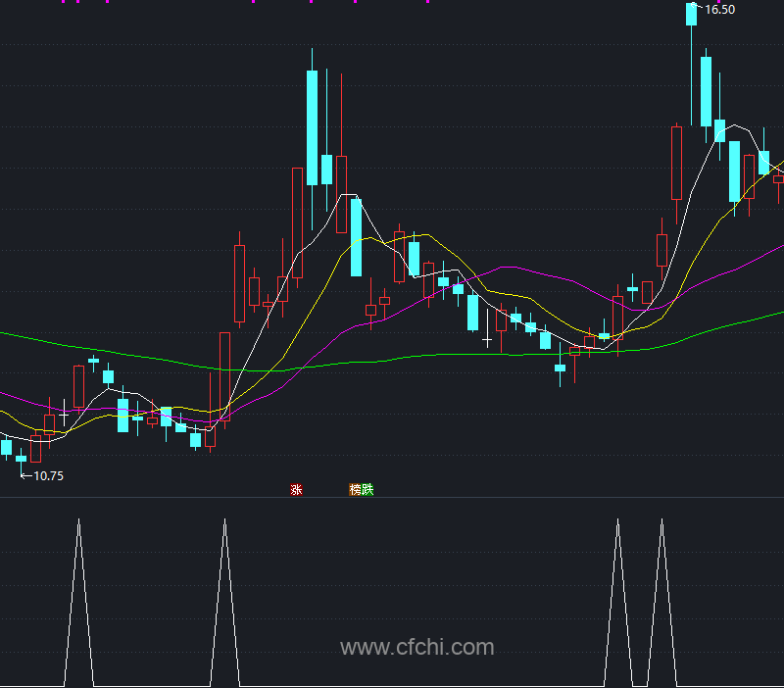784x688 pixels.
Task: Select the 10.75 low price label
Action: point(48,476)
